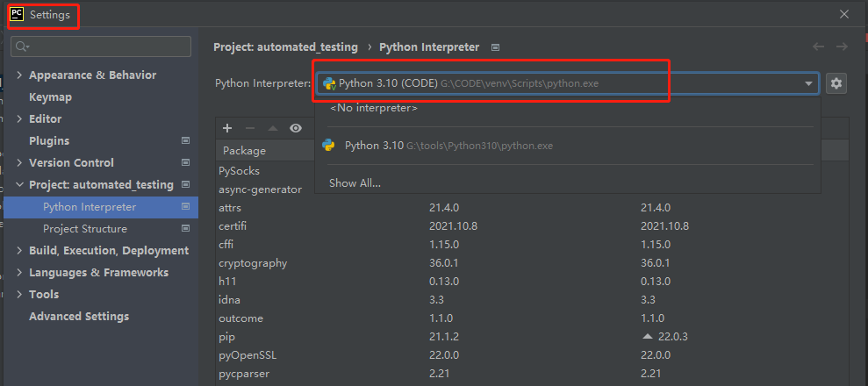This screenshot has width=868, height=386.
Task: Click project-level icon beside Python Interpreter breadcrumb
Action: pos(496,47)
